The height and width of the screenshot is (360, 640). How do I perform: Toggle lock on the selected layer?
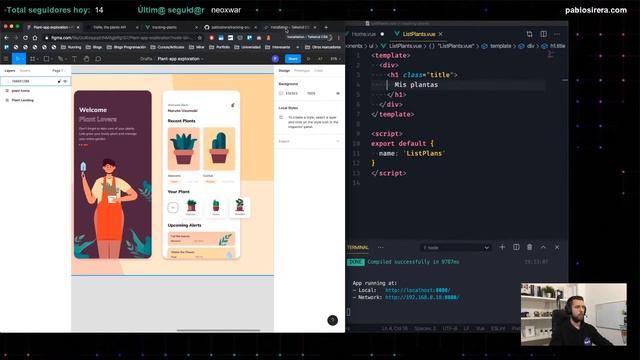(59, 81)
